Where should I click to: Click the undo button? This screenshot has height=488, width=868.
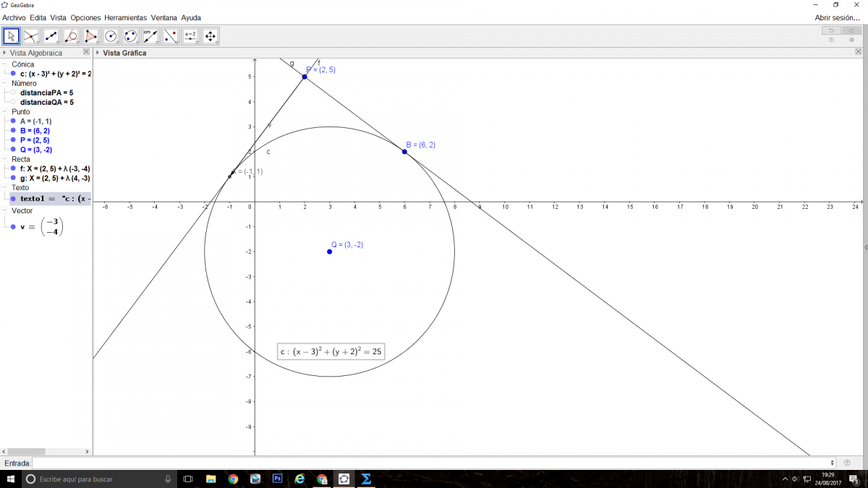click(x=831, y=30)
